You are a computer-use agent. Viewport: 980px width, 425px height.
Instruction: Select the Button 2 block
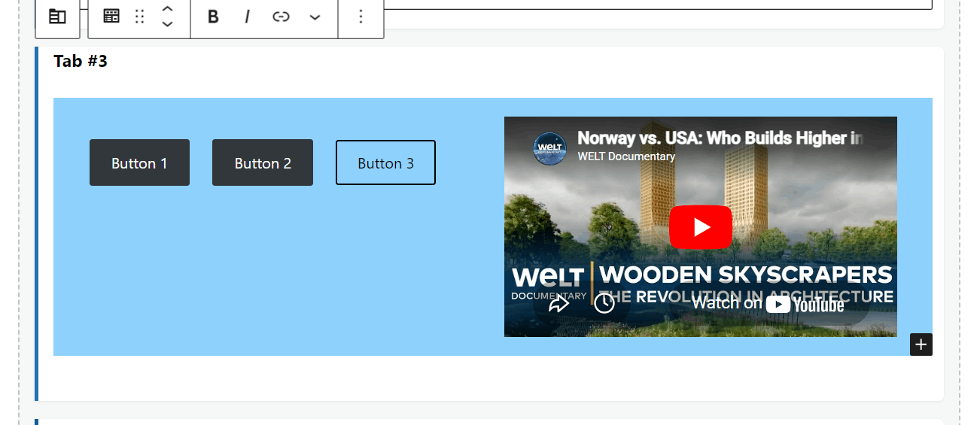(263, 162)
